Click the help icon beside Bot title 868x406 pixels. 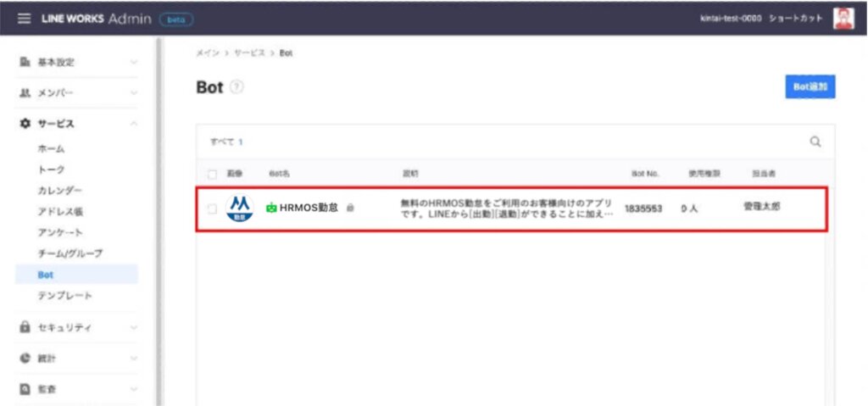(x=236, y=87)
